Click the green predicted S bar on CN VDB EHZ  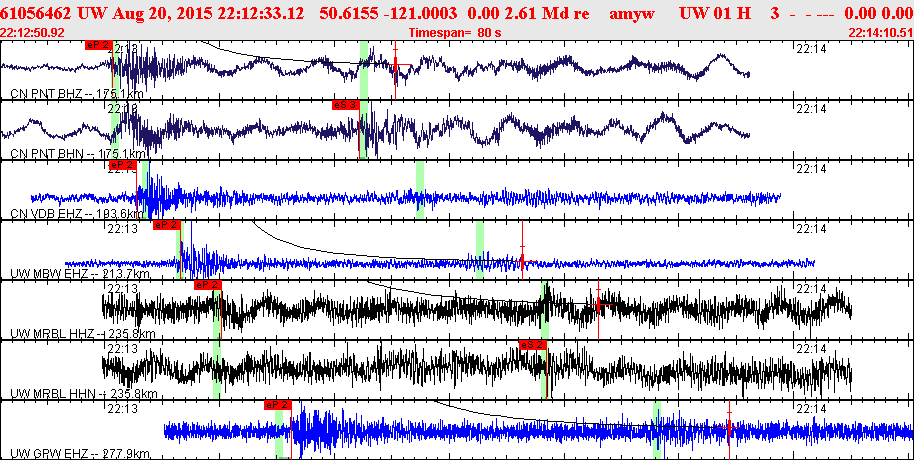420,189
